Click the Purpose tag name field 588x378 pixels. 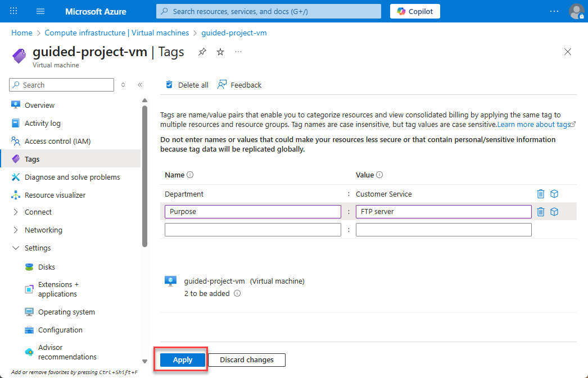point(253,212)
